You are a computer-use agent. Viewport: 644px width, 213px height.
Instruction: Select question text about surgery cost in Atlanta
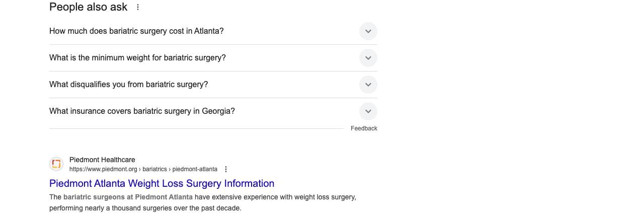[136, 31]
